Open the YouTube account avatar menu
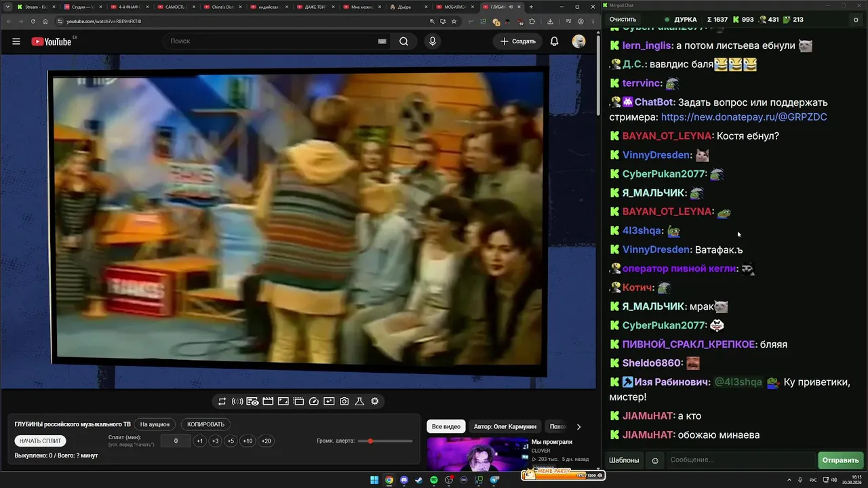Image resolution: width=868 pixels, height=488 pixels. (x=578, y=41)
